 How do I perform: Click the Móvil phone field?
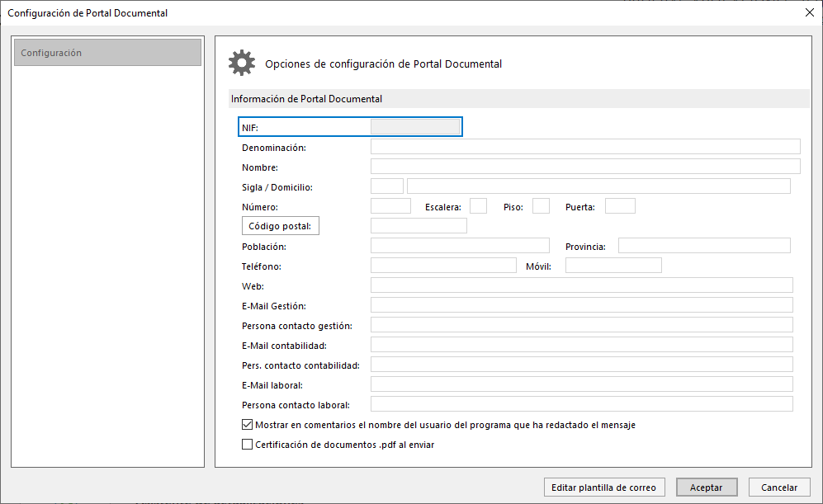613,266
